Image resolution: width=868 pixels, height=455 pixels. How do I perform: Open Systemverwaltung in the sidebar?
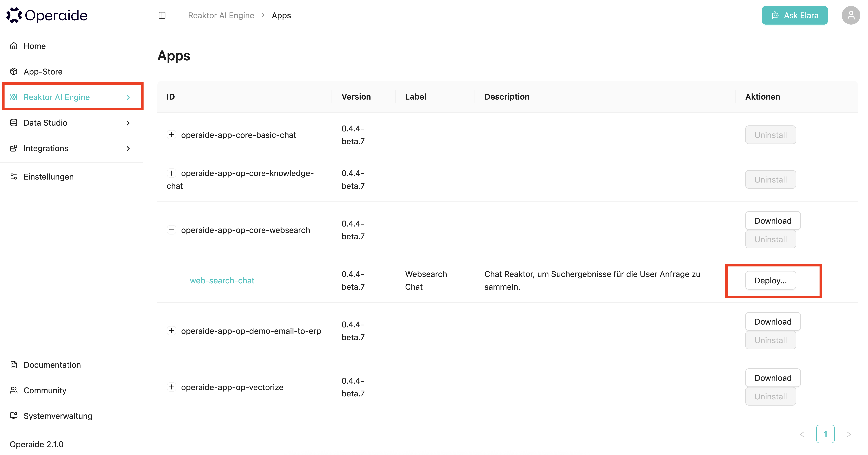[71, 416]
